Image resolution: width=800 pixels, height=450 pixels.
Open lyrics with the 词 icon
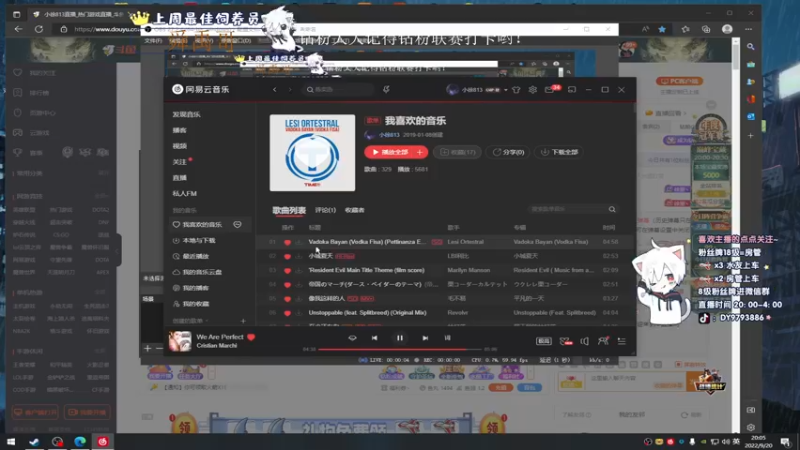pos(447,338)
